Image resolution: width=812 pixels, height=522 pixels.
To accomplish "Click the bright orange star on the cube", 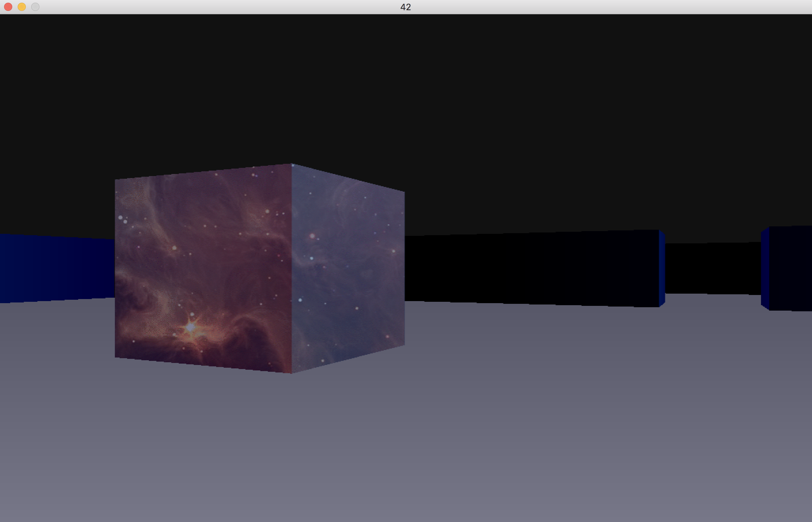I will [191, 328].
